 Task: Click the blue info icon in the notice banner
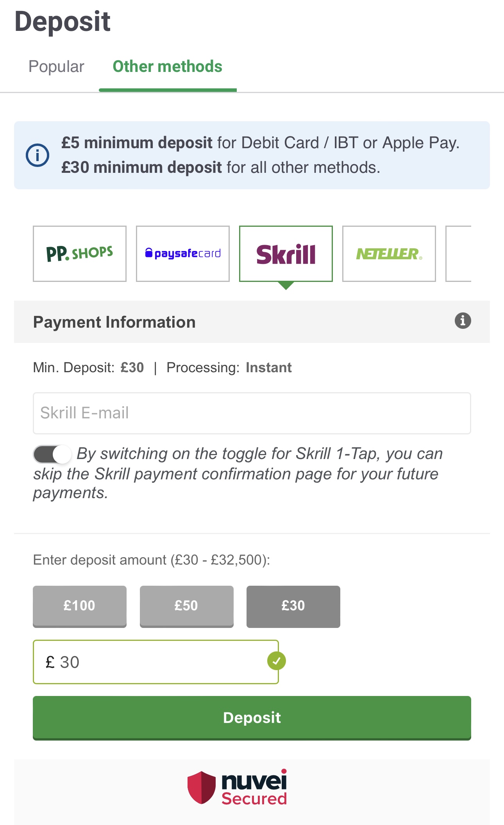(37, 154)
